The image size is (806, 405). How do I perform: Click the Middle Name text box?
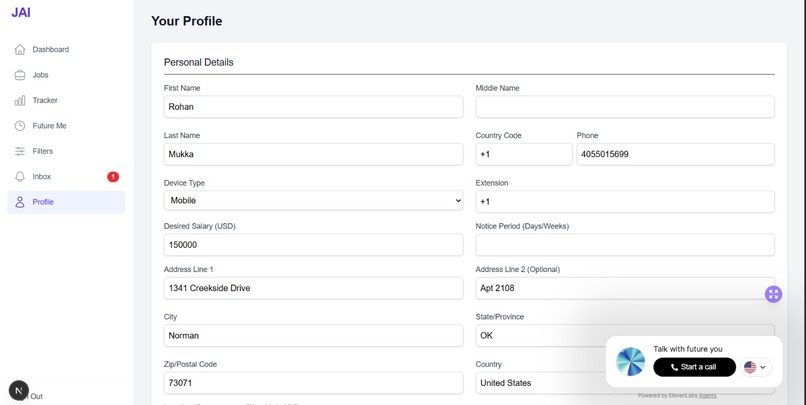[x=625, y=107]
